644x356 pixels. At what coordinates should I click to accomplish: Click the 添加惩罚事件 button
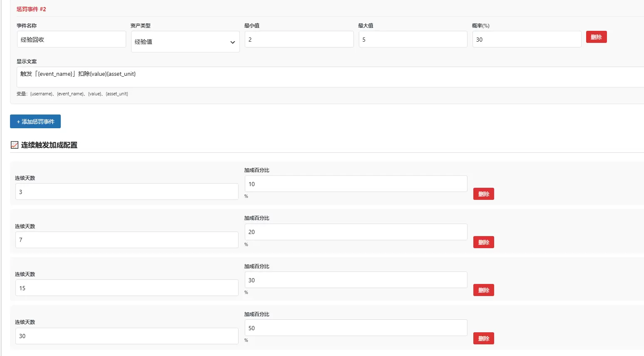click(x=35, y=122)
